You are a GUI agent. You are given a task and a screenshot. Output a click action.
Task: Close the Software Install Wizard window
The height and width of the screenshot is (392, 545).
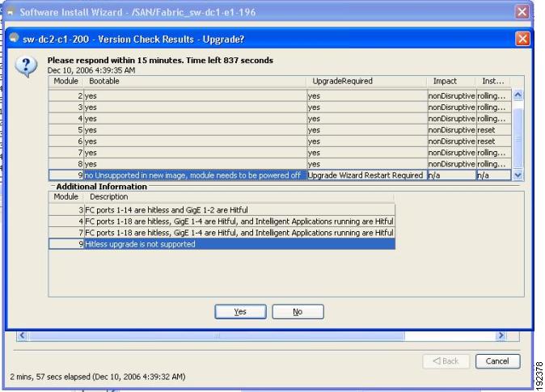522,12
